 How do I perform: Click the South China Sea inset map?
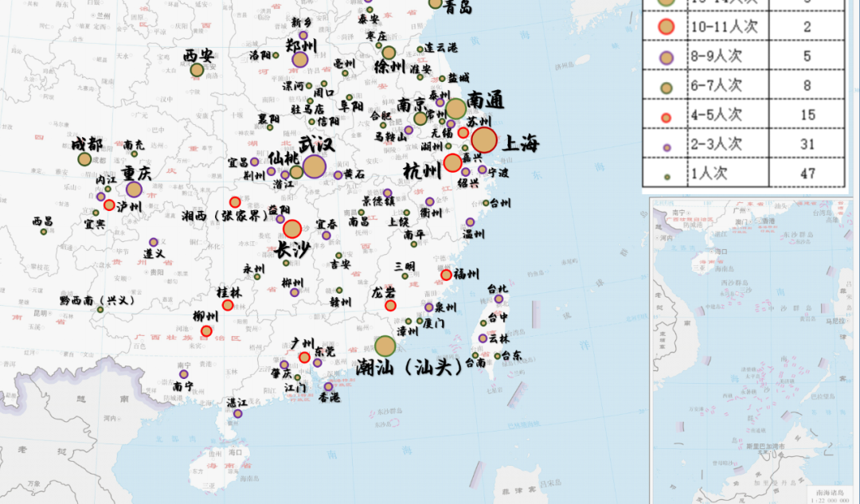(x=752, y=350)
